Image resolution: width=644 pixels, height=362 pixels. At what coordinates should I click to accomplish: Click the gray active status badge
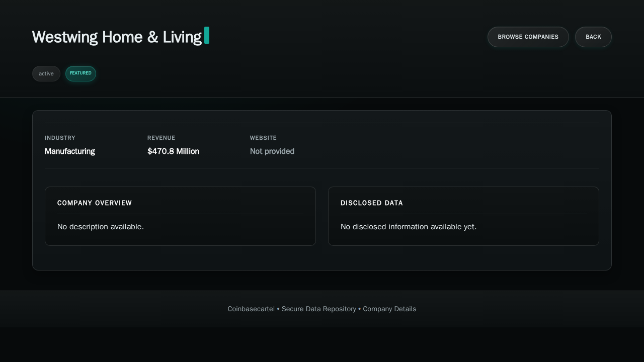coord(46,73)
